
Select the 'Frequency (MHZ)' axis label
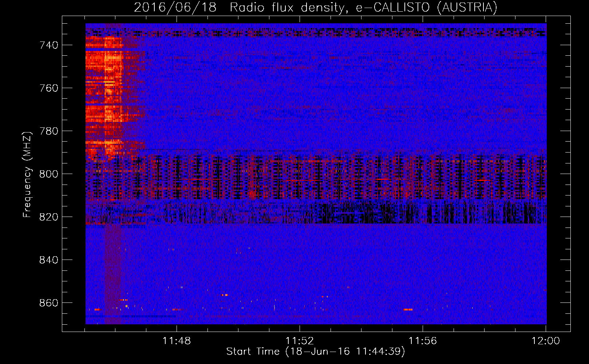coord(27,174)
